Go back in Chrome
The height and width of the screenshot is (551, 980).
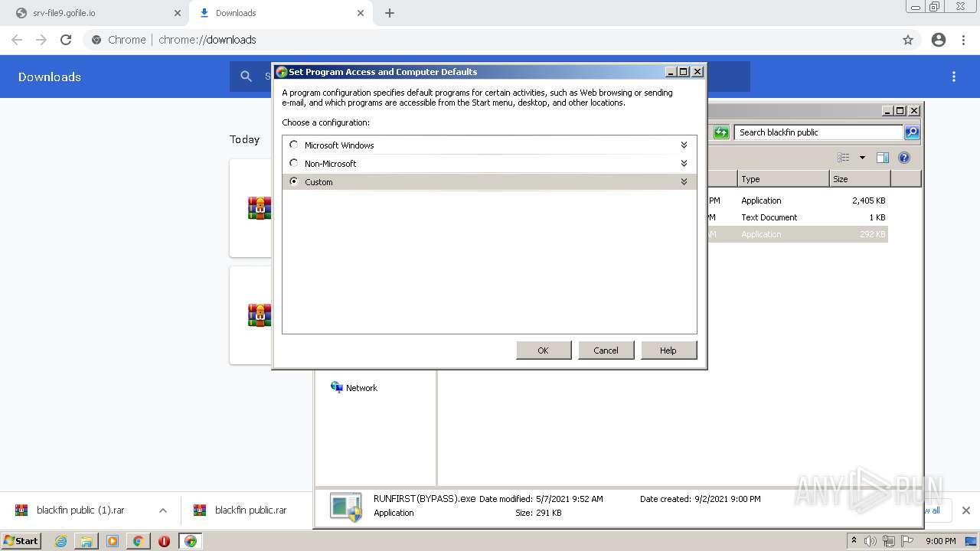coord(17,40)
